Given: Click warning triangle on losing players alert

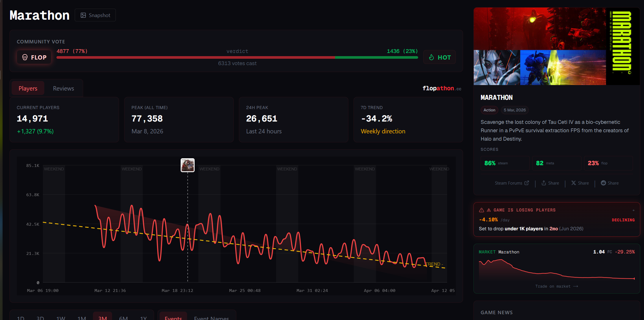Looking at the screenshot, I should (482, 210).
